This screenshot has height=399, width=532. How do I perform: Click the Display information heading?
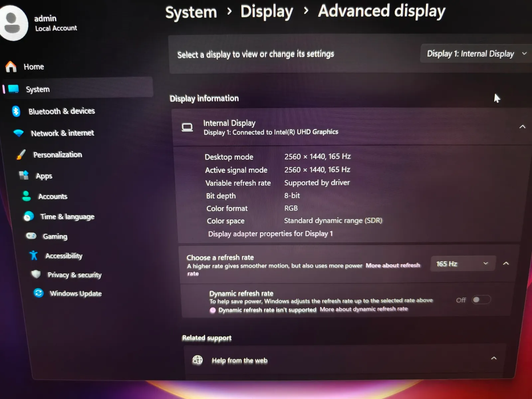pyautogui.click(x=204, y=98)
